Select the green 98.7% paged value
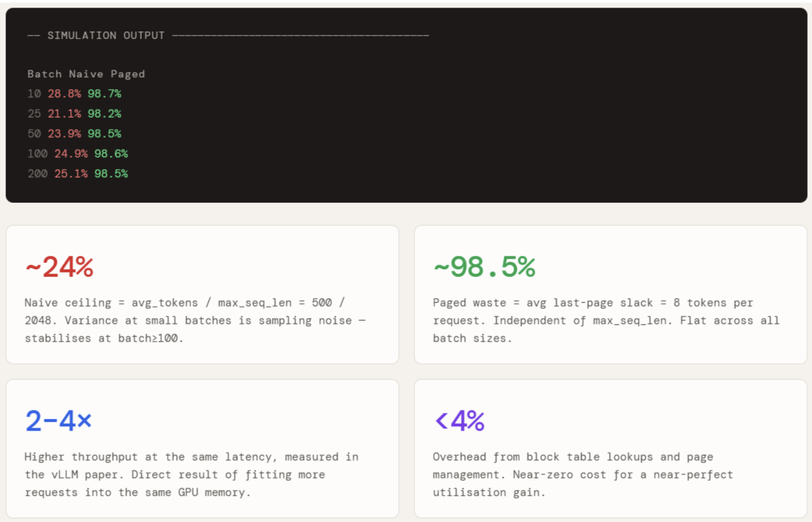This screenshot has height=522, width=812. tap(104, 94)
